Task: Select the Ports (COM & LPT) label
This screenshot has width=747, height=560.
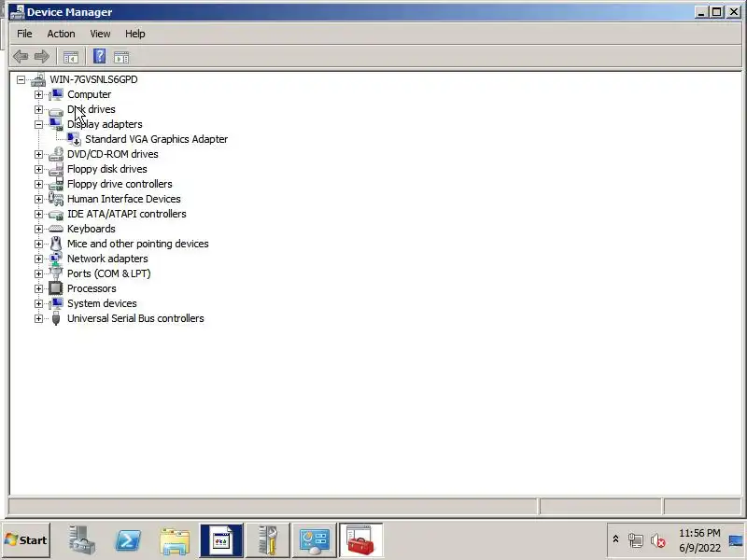Action: pyautogui.click(x=108, y=273)
